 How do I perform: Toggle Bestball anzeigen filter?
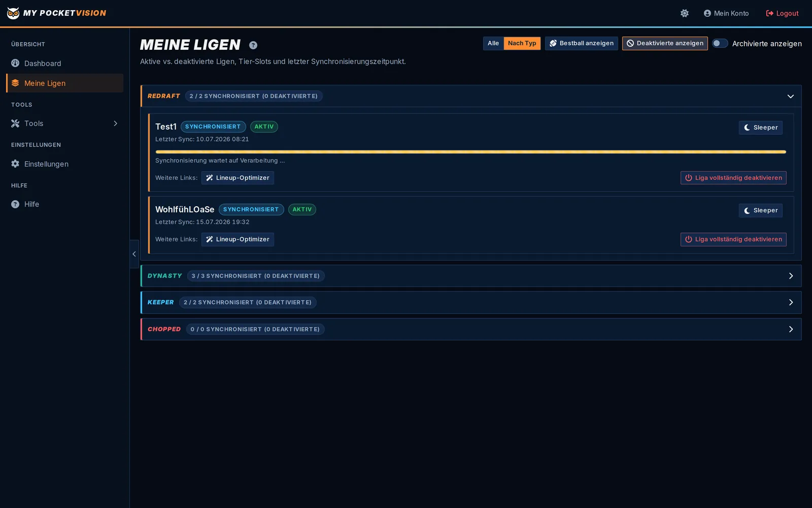point(582,43)
